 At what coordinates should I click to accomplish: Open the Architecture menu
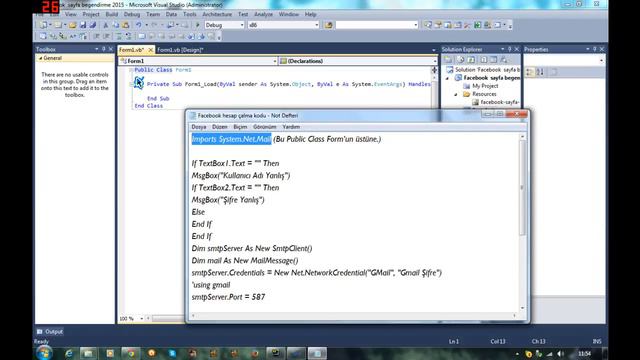tap(217, 14)
